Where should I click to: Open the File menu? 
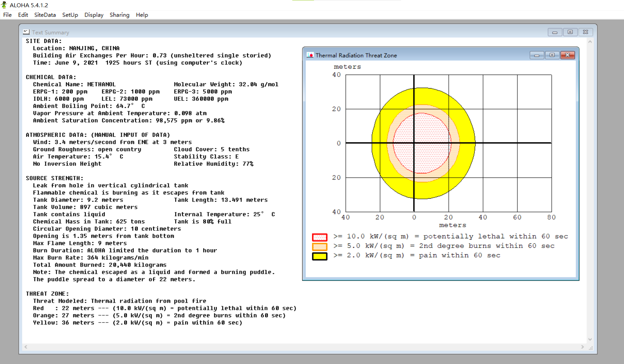point(7,15)
